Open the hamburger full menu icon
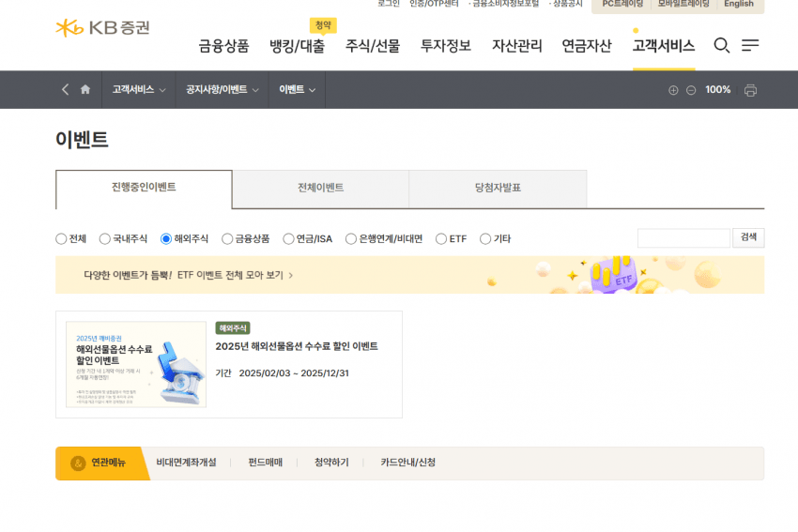798x532 pixels. [x=750, y=45]
